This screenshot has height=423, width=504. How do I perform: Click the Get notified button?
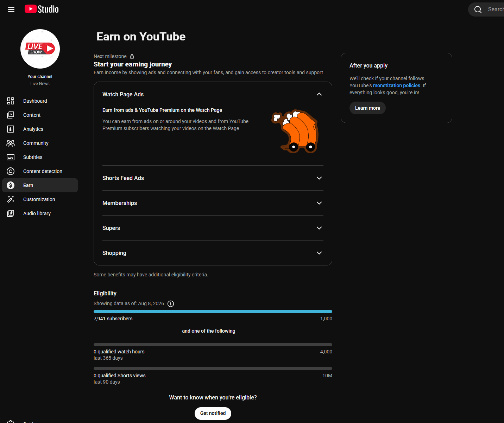point(213,414)
